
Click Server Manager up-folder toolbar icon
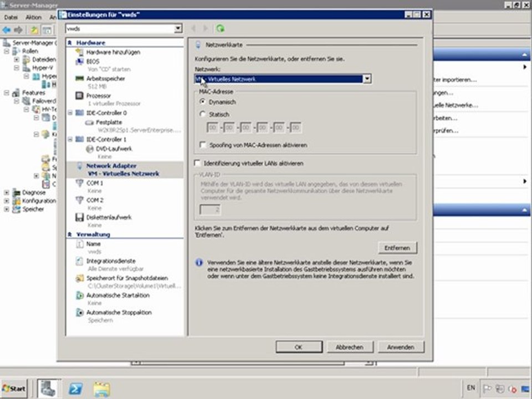coord(34,30)
